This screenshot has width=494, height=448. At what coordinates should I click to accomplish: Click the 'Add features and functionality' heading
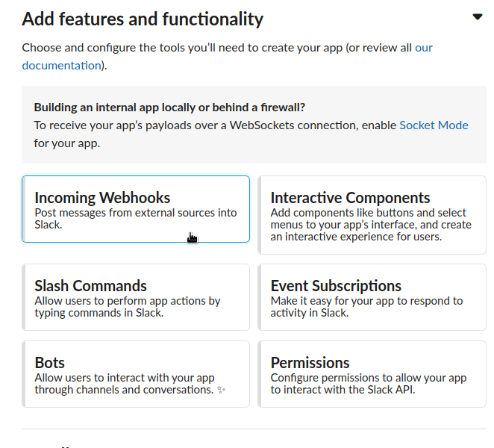click(143, 19)
